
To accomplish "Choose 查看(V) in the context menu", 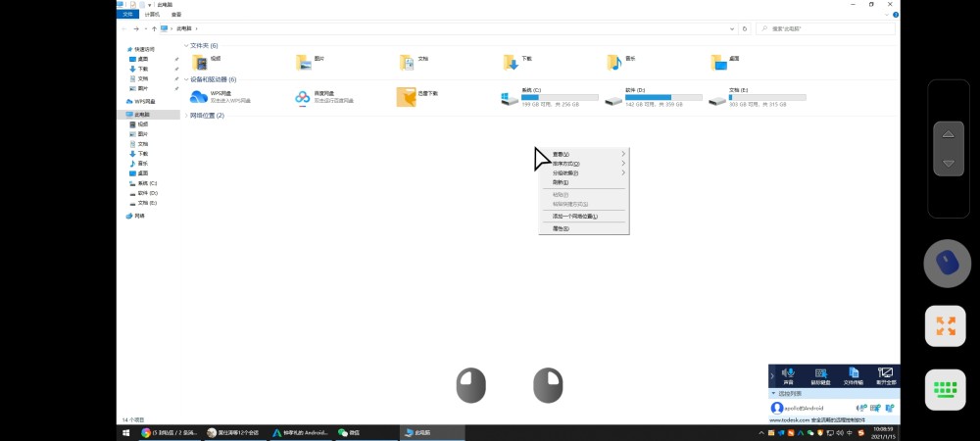I will 584,154.
